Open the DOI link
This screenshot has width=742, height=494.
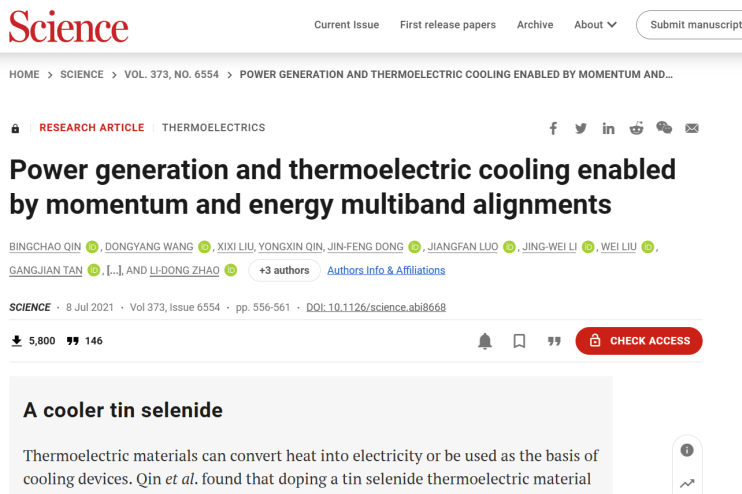[x=376, y=307]
